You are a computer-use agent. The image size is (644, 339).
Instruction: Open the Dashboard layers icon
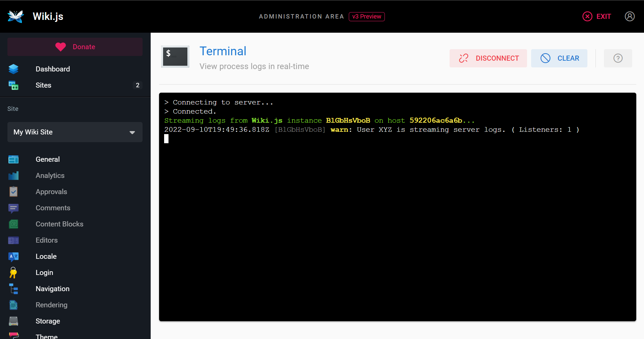click(13, 69)
